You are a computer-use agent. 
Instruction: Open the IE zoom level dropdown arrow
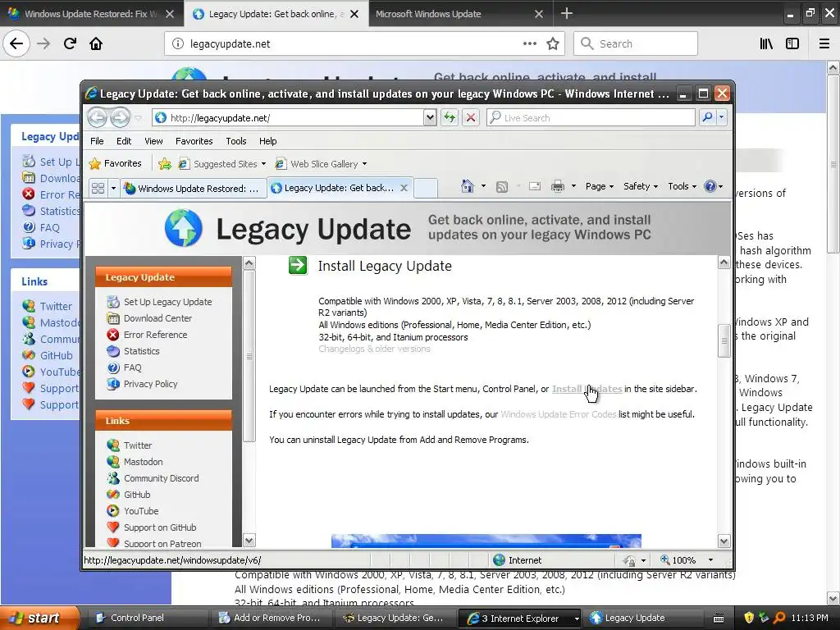point(710,559)
